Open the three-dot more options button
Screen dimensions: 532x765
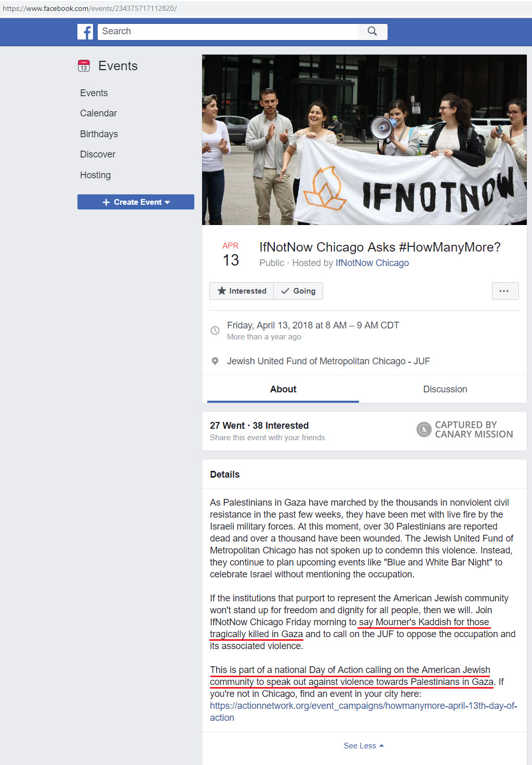click(505, 291)
